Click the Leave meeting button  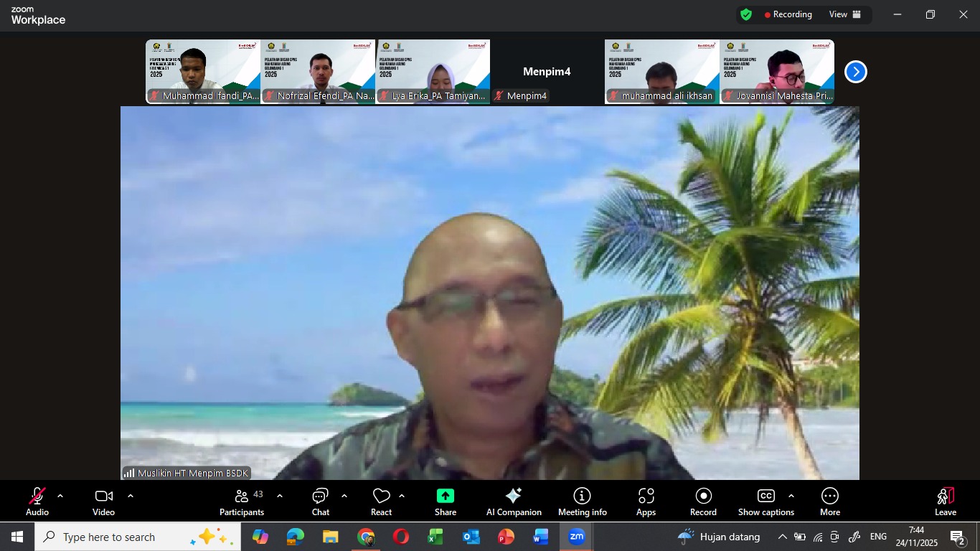tap(945, 501)
